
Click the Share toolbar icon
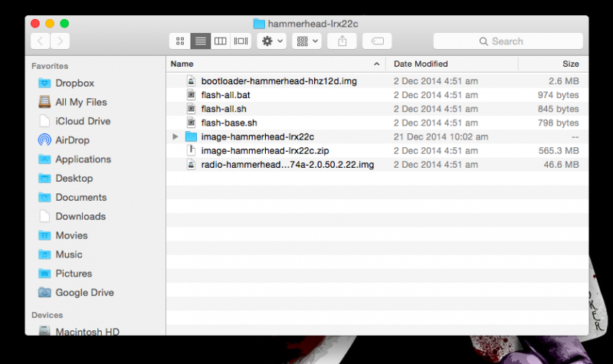coord(343,41)
